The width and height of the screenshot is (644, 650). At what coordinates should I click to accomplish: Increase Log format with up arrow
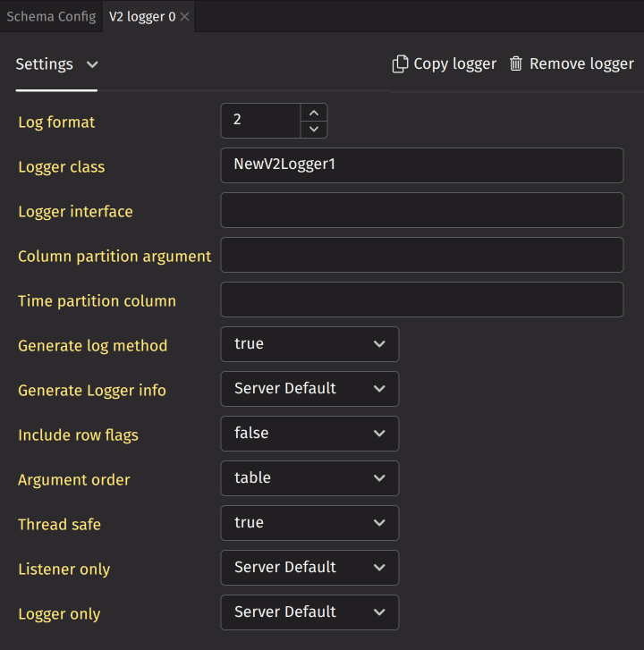[313, 113]
